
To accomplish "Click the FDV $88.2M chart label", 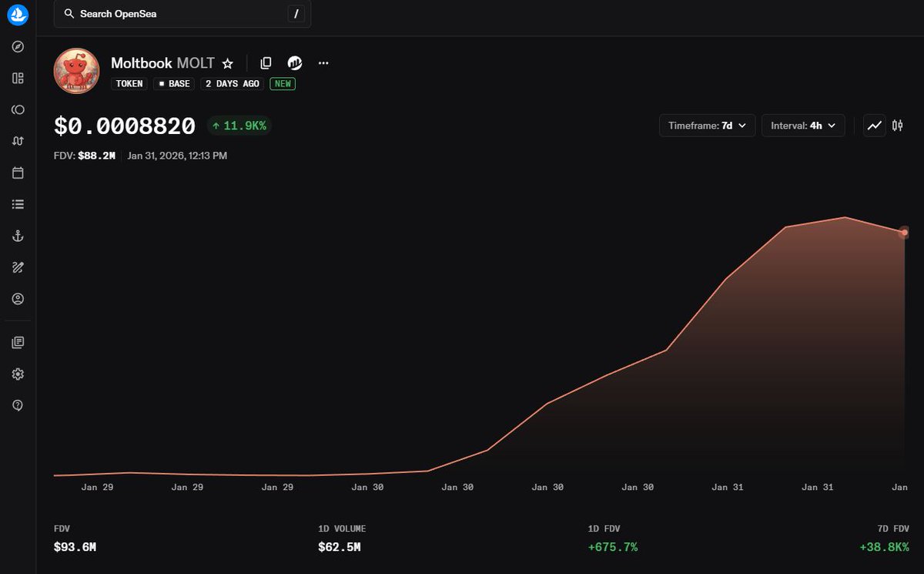I will tap(85, 156).
